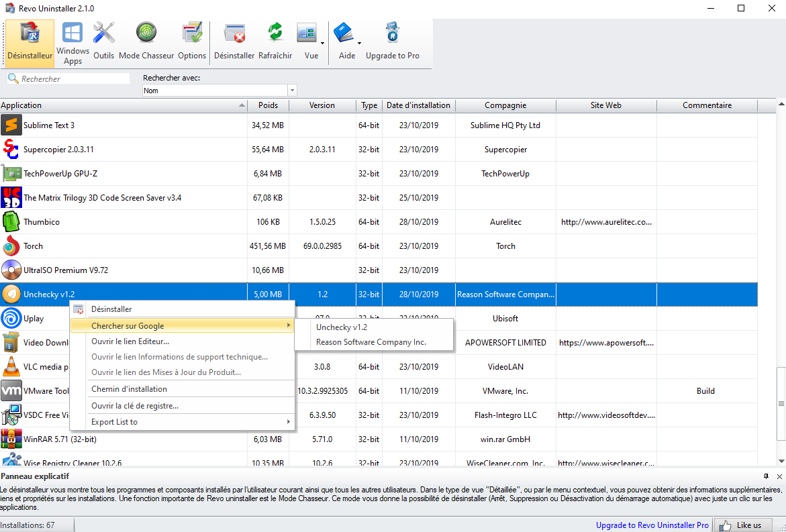Viewport: 786px width, 532px height.
Task: Click the VMware Tools icon
Action: 11,390
